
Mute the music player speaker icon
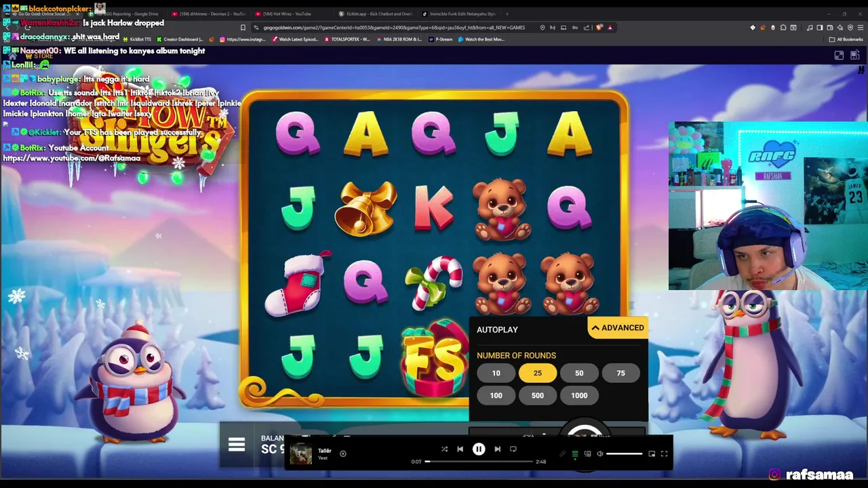tap(600, 454)
